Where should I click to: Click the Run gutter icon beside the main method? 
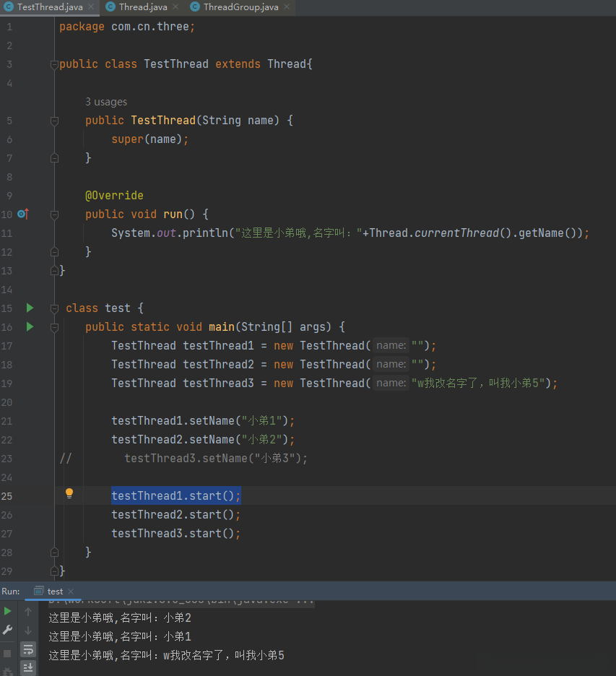point(30,326)
